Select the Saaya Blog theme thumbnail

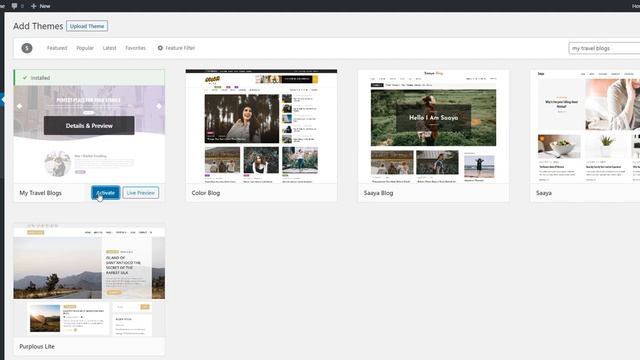pos(433,126)
